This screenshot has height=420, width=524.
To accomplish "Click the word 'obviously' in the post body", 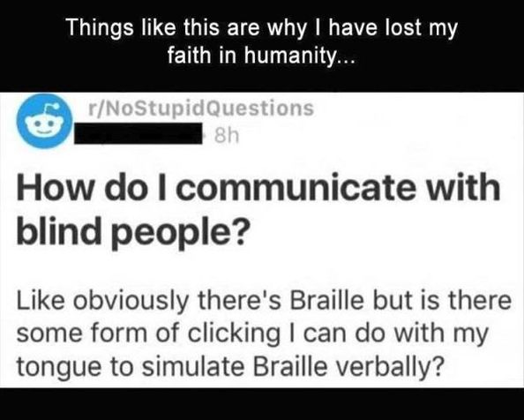I will pos(131,302).
